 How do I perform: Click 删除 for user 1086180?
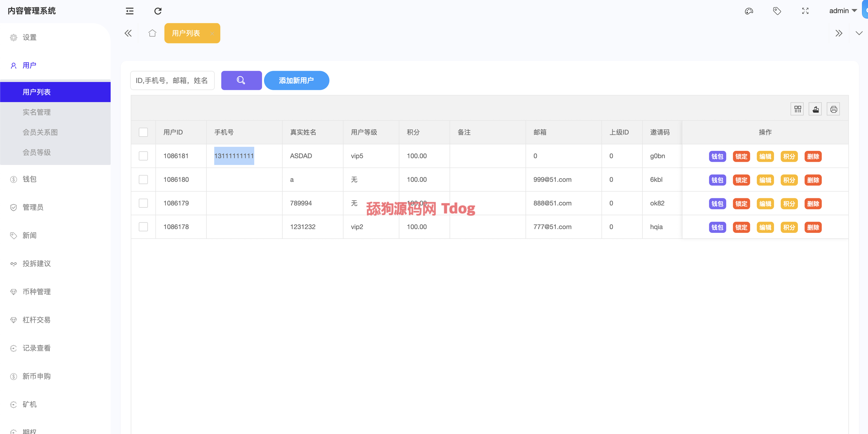813,180
